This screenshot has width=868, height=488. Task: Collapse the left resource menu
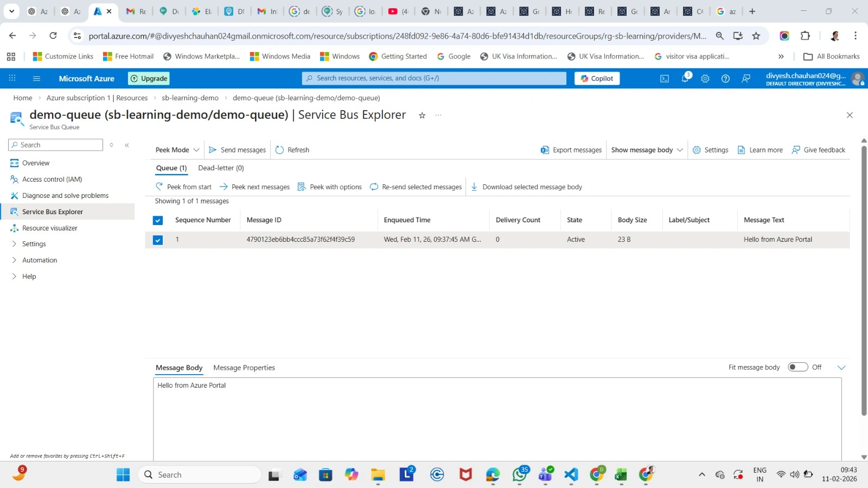click(x=127, y=145)
